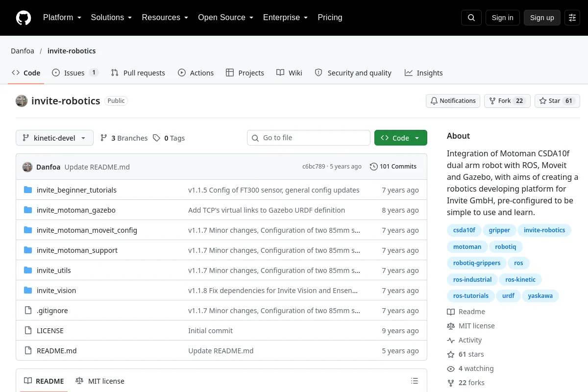Switch to the Wiki tab
The image size is (588, 392).
point(289,73)
